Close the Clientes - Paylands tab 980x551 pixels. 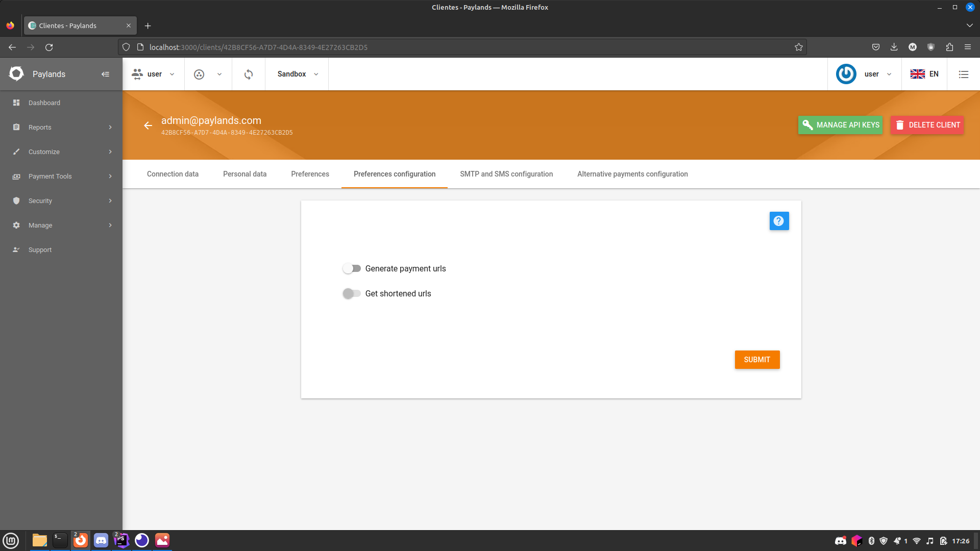click(129, 26)
